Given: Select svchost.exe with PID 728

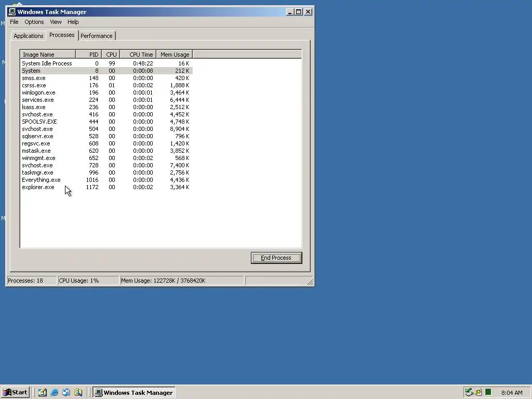Looking at the screenshot, I should point(107,165).
